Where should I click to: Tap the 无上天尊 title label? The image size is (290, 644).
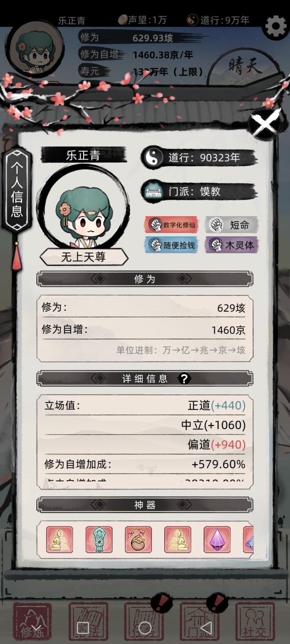point(83,257)
